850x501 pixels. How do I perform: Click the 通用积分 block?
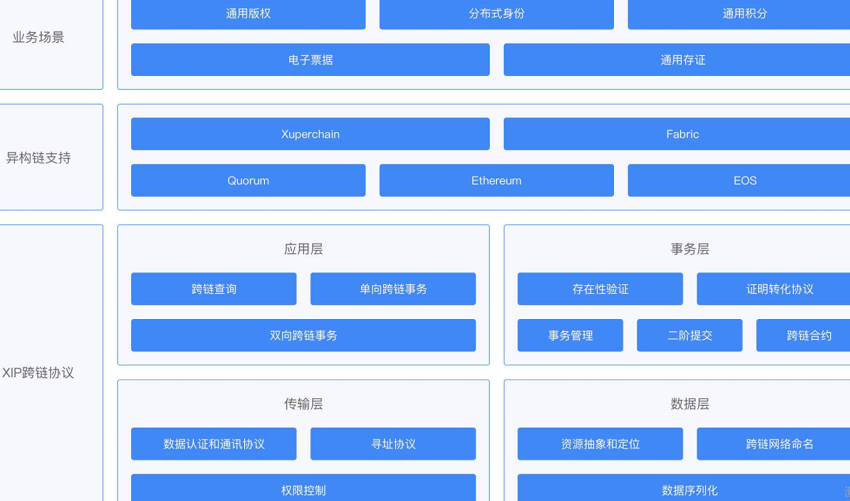coord(739,14)
